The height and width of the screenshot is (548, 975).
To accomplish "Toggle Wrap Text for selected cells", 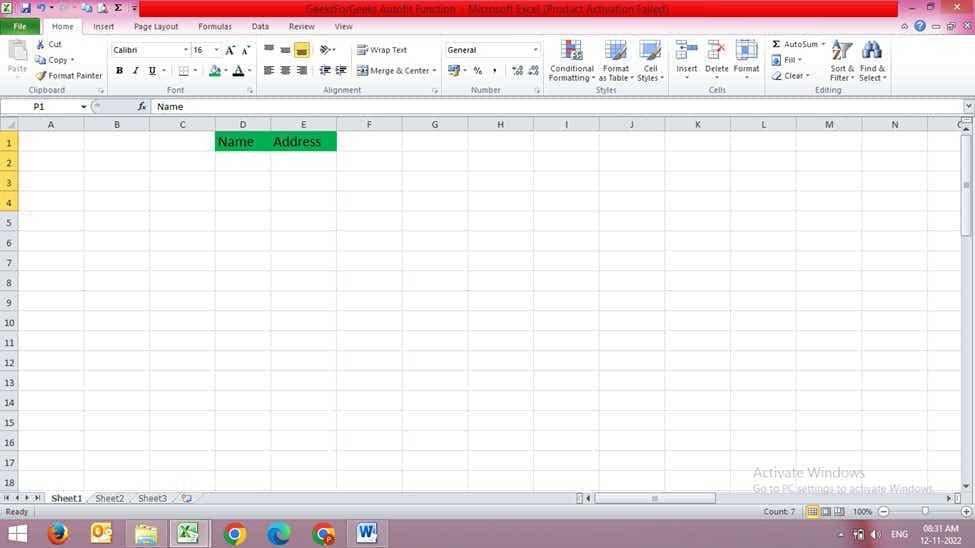I will click(382, 50).
